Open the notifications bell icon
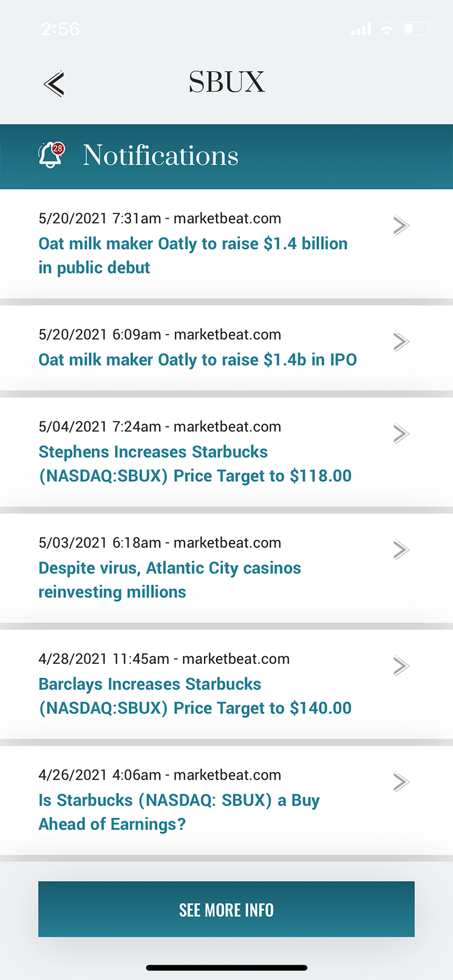 point(50,156)
